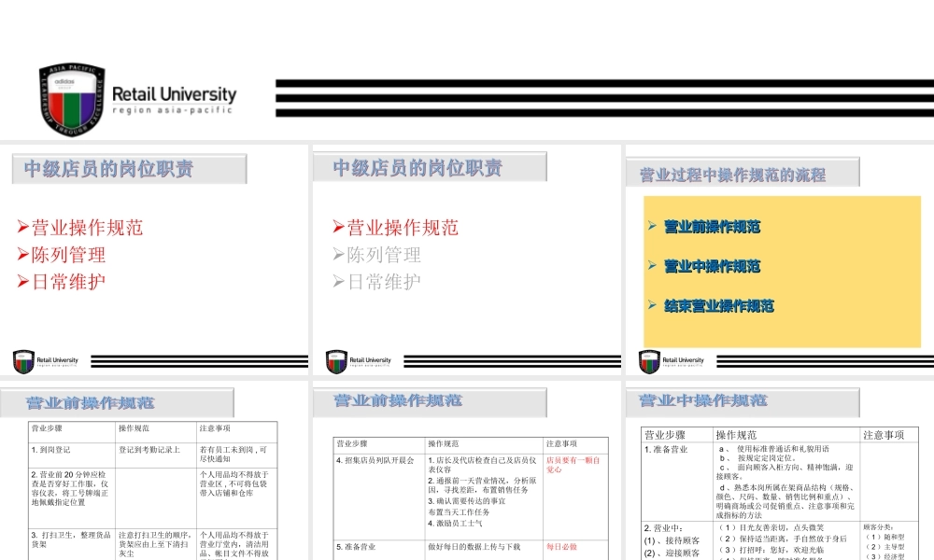This screenshot has height=560, width=934.
Task: Select the 营业中操作规范 bullet in yellow box
Action: [712, 266]
